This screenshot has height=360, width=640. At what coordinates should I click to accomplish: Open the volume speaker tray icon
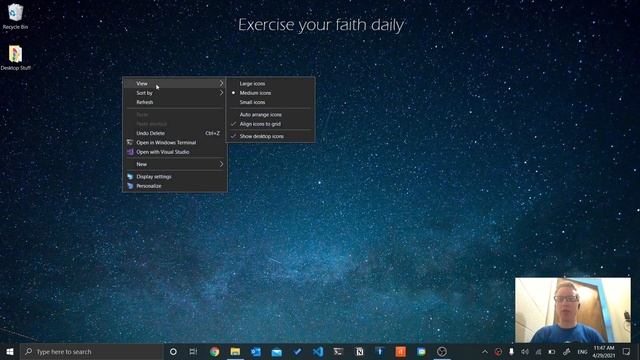tap(525, 351)
